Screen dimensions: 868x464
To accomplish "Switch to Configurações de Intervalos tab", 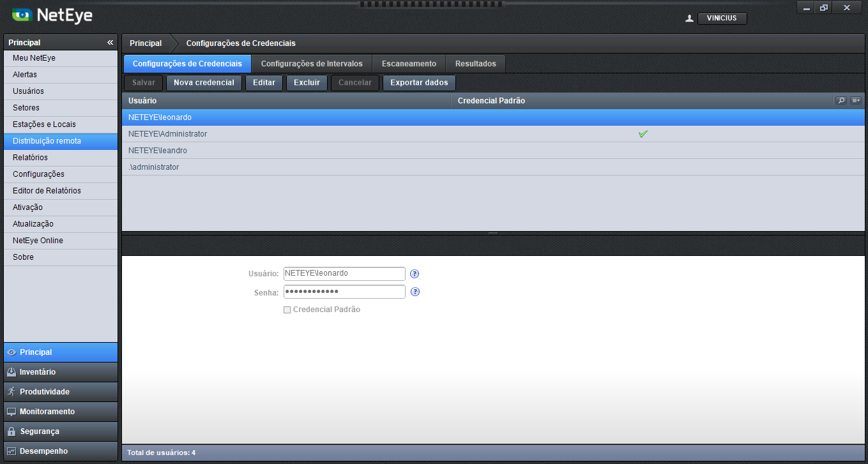I will point(312,64).
